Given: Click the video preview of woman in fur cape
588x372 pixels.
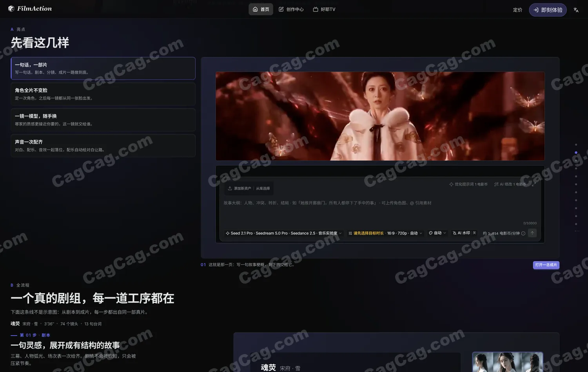Looking at the screenshot, I should click(380, 116).
